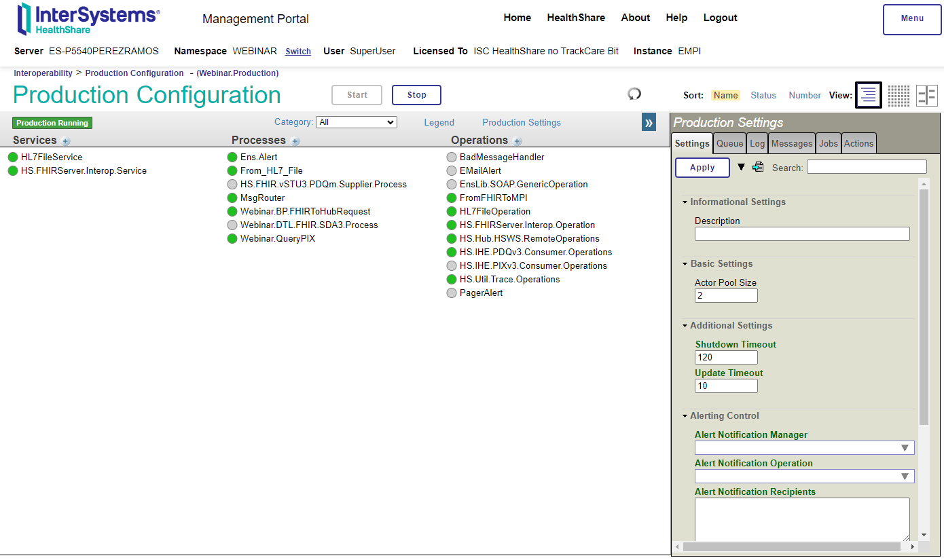This screenshot has height=560, width=944.
Task: Click the settings export icon beside Apply
Action: click(759, 167)
